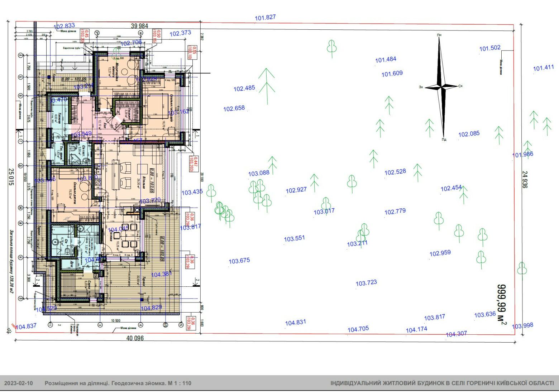This screenshot has height=392, width=559.
Task: Click elevation value 102.085
Action: pos(469,134)
